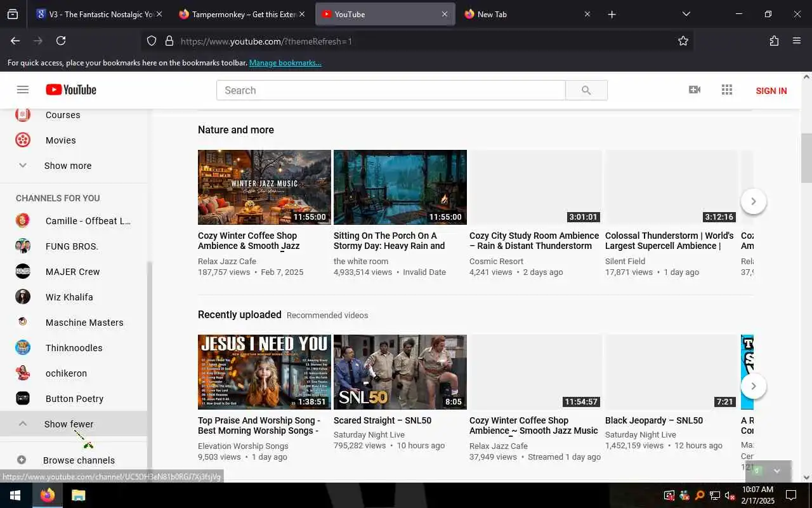The width and height of the screenshot is (812, 508).
Task: Close the Tampermonkey tab
Action: click(x=301, y=14)
